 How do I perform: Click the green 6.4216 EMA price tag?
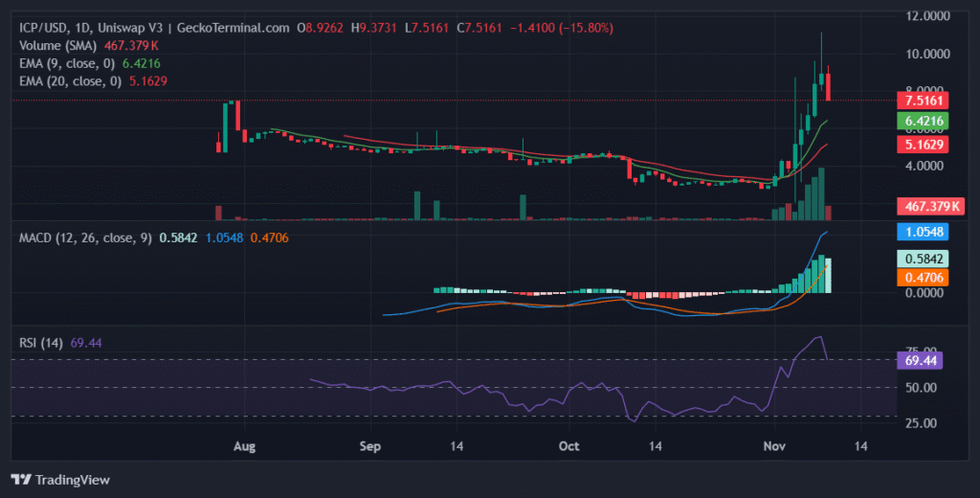923,121
